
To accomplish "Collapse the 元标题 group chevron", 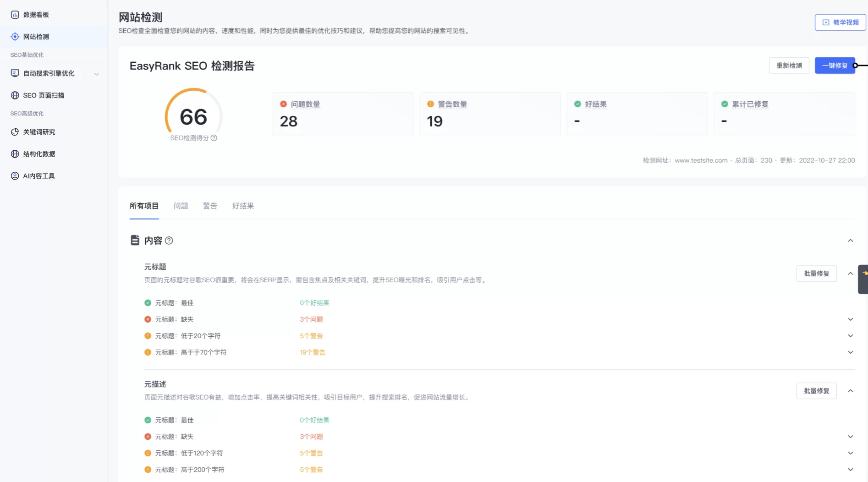I will point(850,274).
